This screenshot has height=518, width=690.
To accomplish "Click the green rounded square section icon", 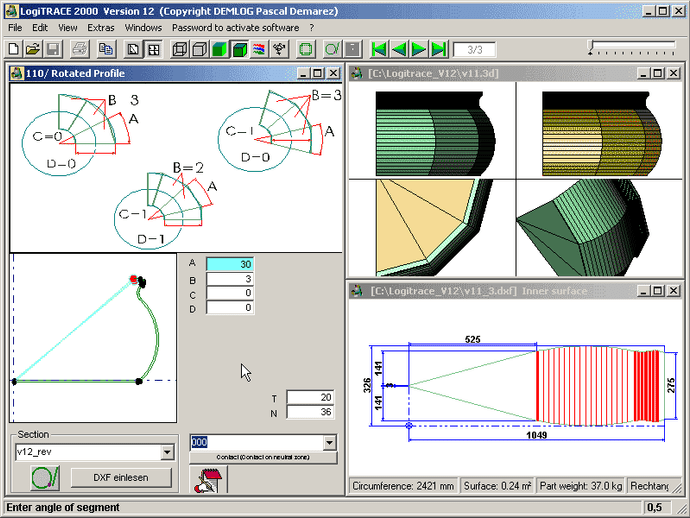I will (305, 49).
